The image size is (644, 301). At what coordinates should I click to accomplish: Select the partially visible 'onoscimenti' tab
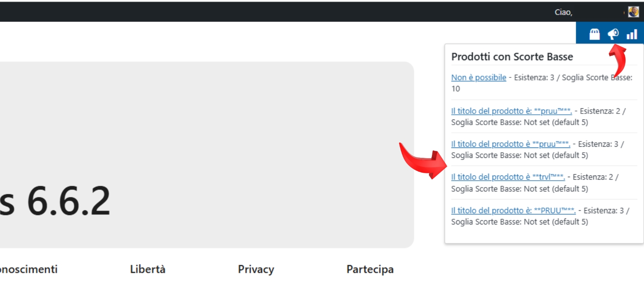point(28,269)
